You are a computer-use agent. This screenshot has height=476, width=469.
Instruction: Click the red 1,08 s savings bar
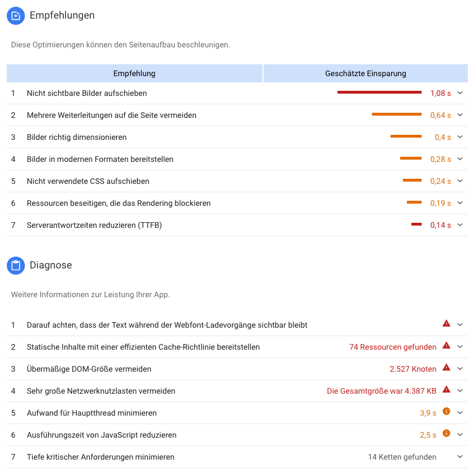pyautogui.click(x=379, y=92)
